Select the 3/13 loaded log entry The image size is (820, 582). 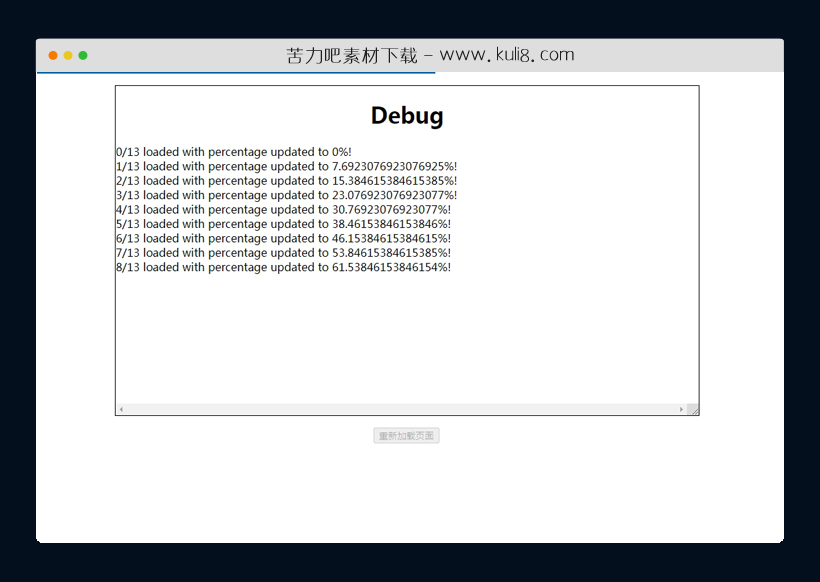click(x=285, y=195)
